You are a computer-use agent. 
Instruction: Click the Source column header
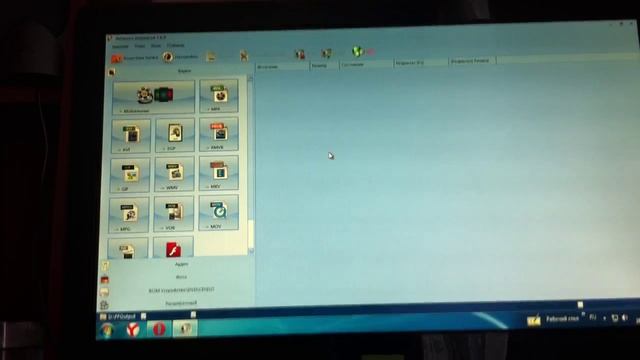(x=282, y=66)
